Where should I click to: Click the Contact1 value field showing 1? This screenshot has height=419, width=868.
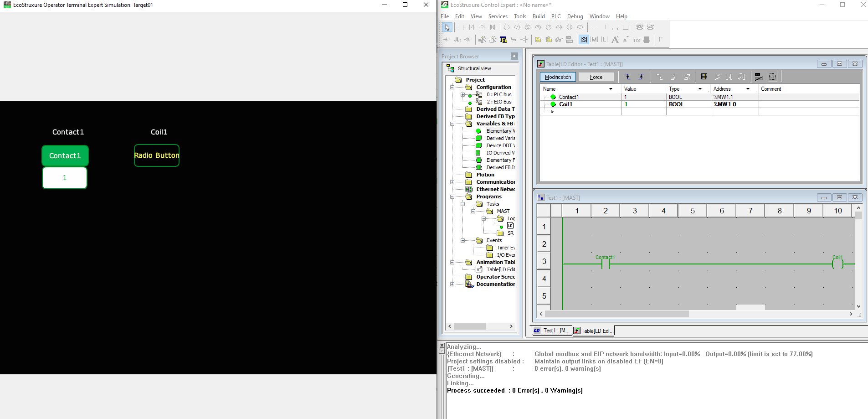coord(65,178)
